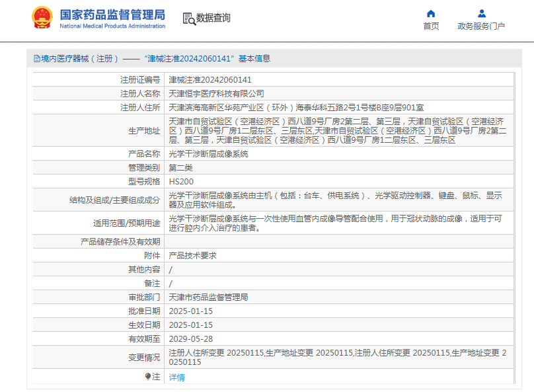
Task: Open 政务服务门户 portal link
Action: point(481,26)
